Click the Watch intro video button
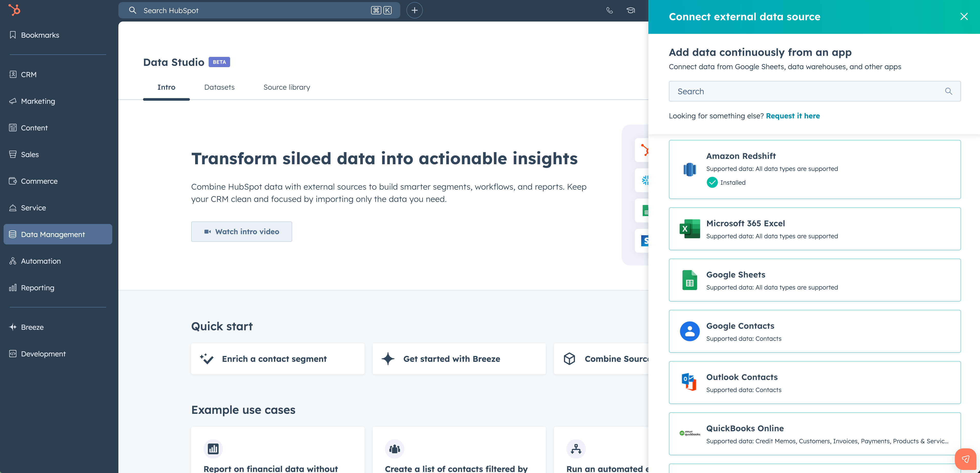Image resolution: width=980 pixels, height=473 pixels. [242, 231]
